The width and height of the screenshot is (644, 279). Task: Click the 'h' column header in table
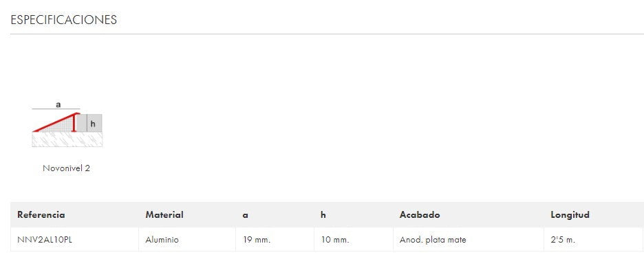coord(323,215)
